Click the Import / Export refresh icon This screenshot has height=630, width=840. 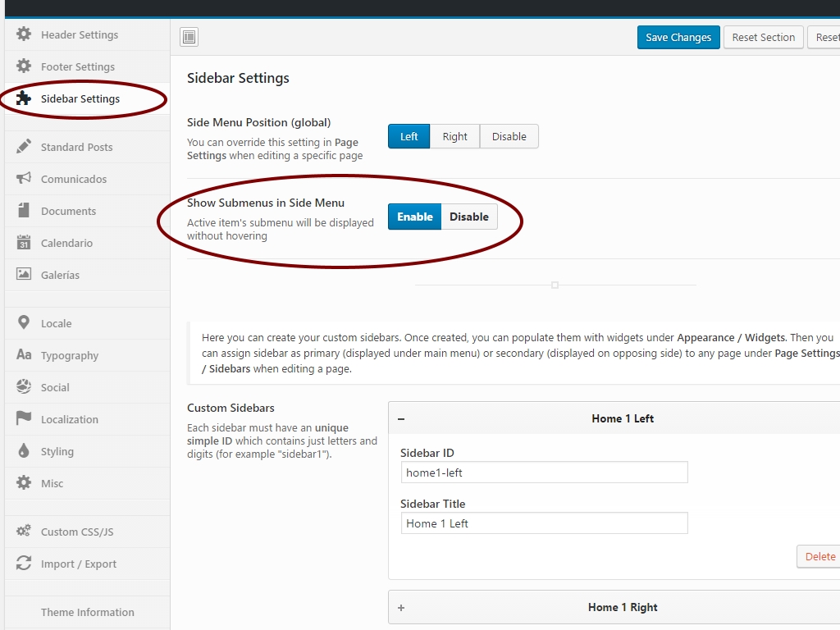point(24,564)
